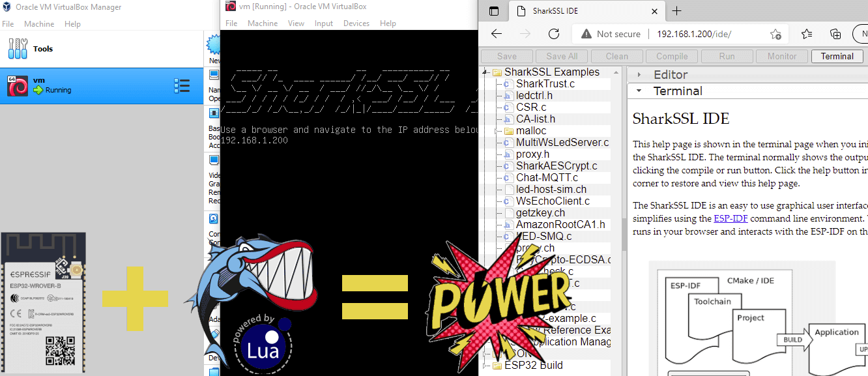
Task: Click the Save All button
Action: point(562,56)
